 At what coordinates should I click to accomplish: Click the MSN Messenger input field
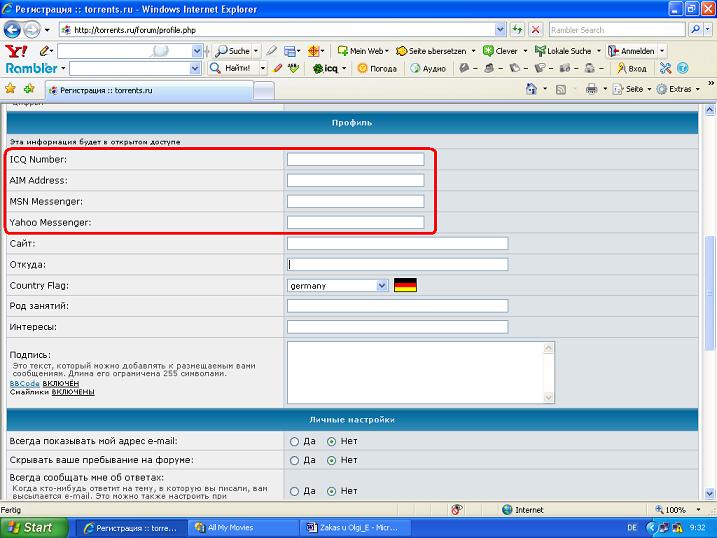(355, 202)
